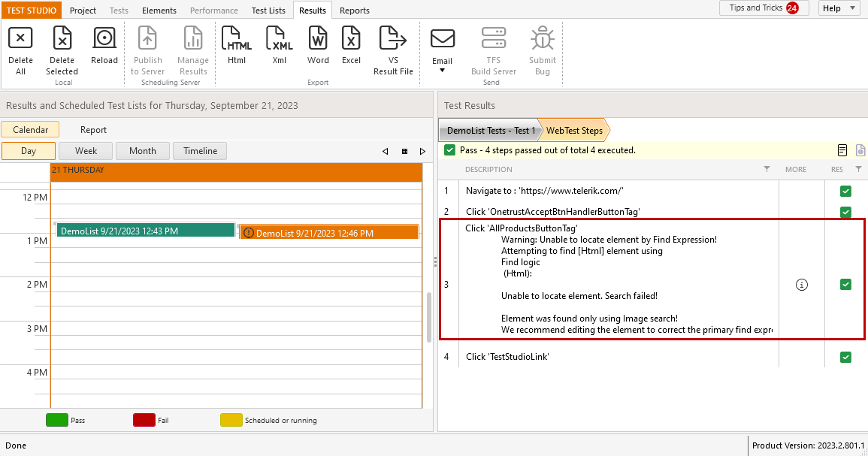Image resolution: width=868 pixels, height=456 pixels.
Task: Click the exported results file icon
Action: tap(860, 150)
